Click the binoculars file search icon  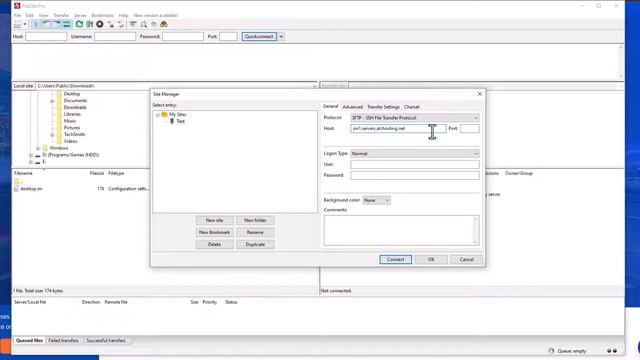tap(164, 24)
